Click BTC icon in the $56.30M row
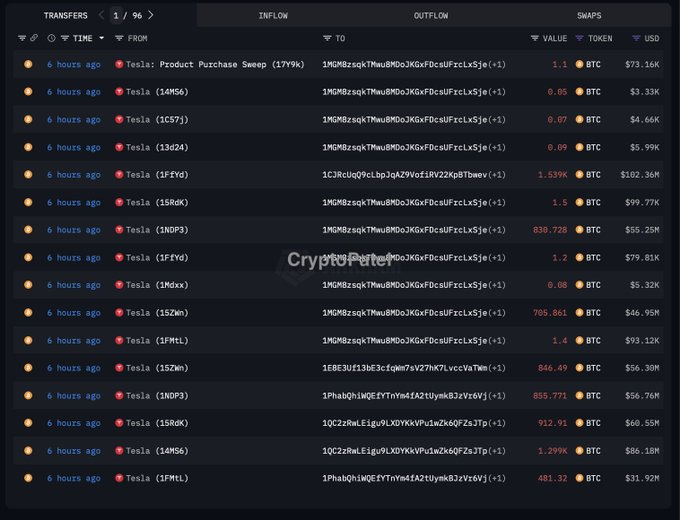680x520 pixels. (x=579, y=368)
